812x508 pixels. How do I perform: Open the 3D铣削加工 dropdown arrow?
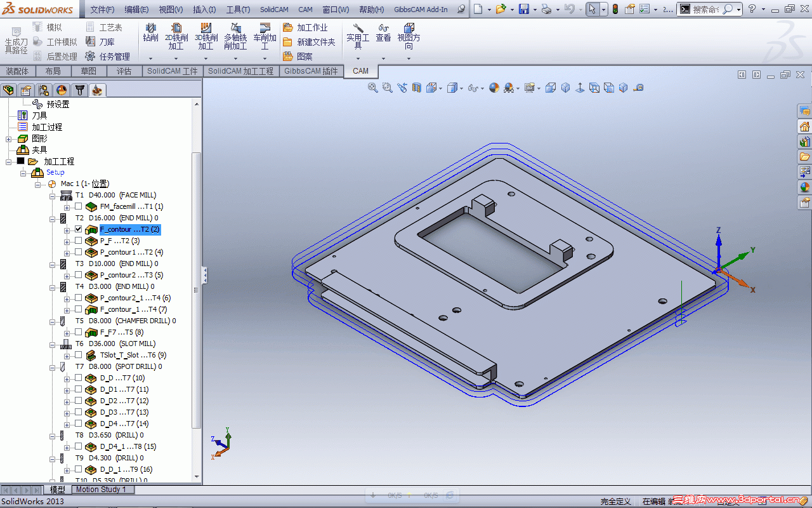(206, 58)
